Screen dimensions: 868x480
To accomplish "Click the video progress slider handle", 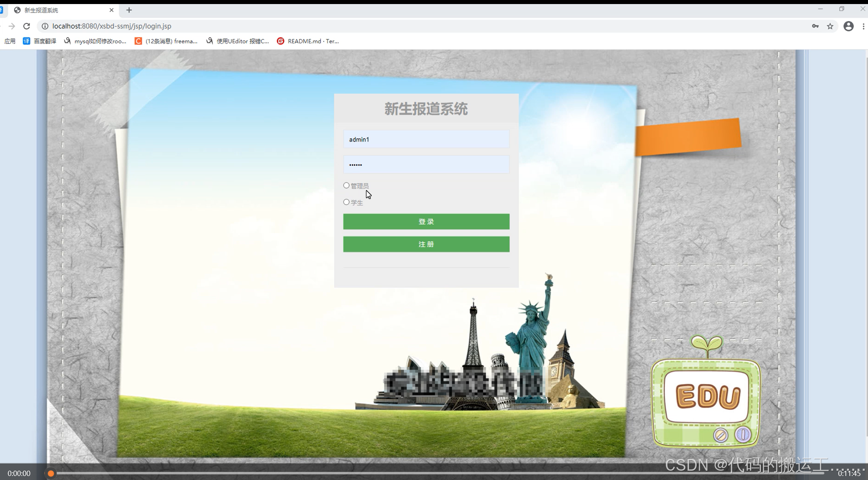I will [51, 473].
